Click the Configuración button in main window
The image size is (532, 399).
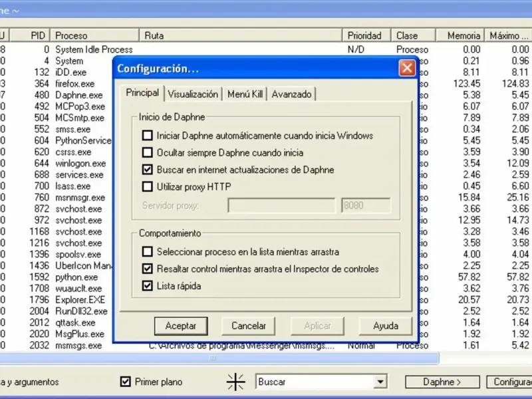tap(509, 382)
